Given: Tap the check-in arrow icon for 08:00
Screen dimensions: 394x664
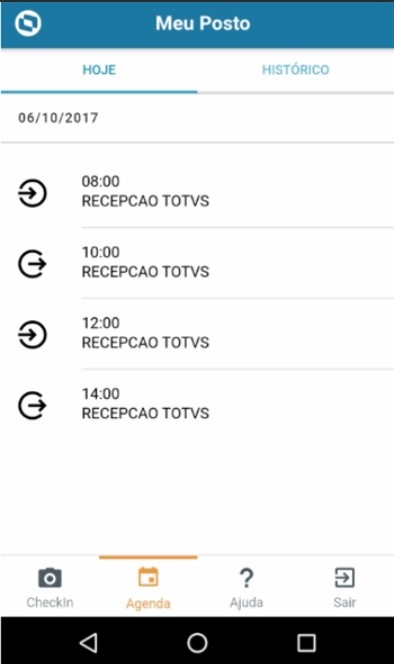Looking at the screenshot, I should (x=32, y=193).
